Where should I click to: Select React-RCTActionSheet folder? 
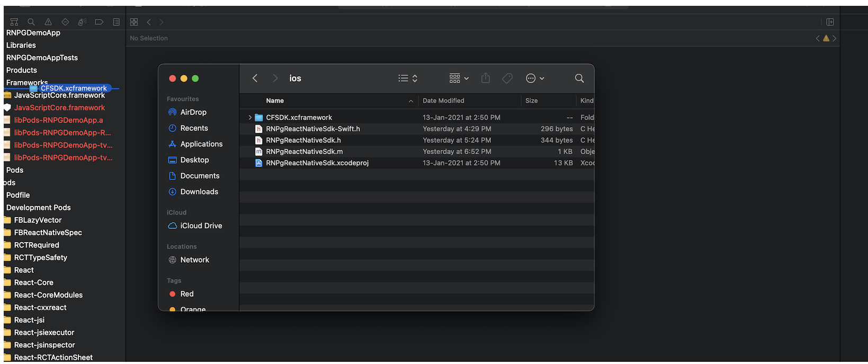tap(53, 358)
